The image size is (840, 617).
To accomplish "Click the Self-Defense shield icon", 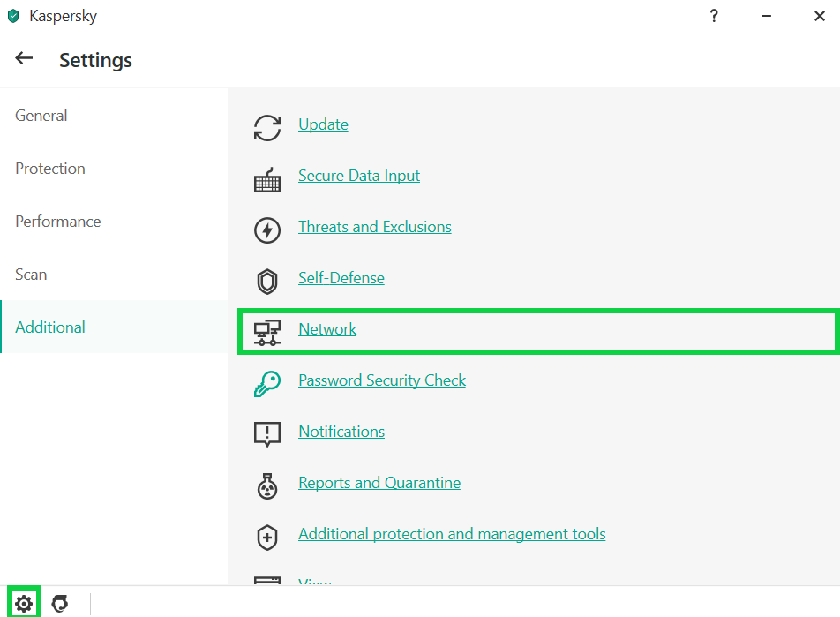I will [x=266, y=281].
